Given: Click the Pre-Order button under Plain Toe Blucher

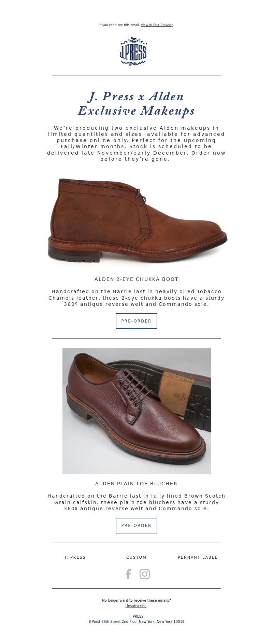Looking at the screenshot, I should tap(136, 526).
